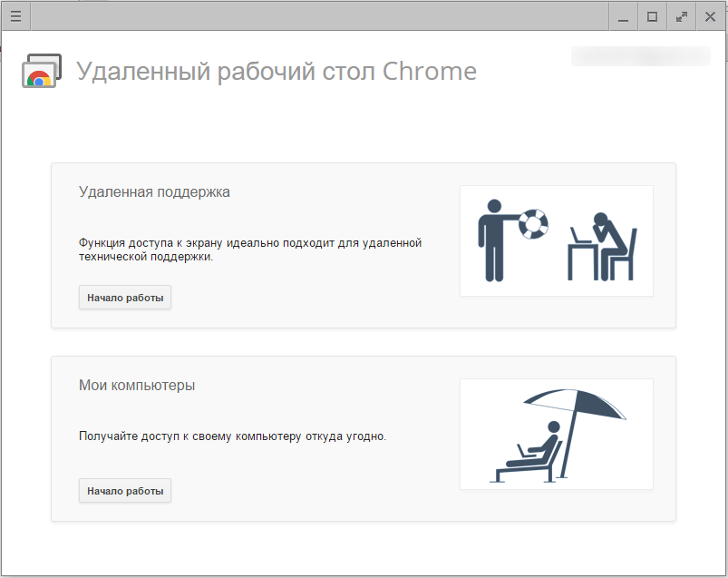Click the lifebuoy support illustration
Screen dimensions: 728x578
[557, 240]
